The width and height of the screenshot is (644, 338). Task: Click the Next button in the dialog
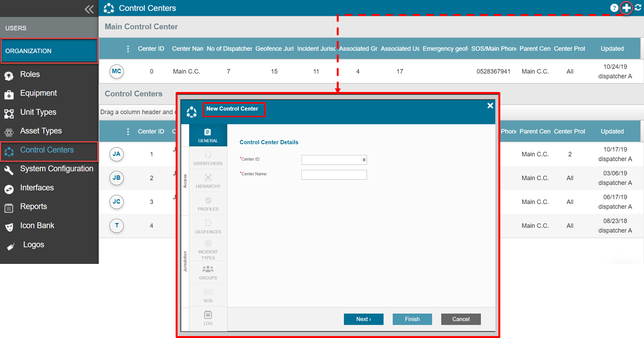pos(363,319)
